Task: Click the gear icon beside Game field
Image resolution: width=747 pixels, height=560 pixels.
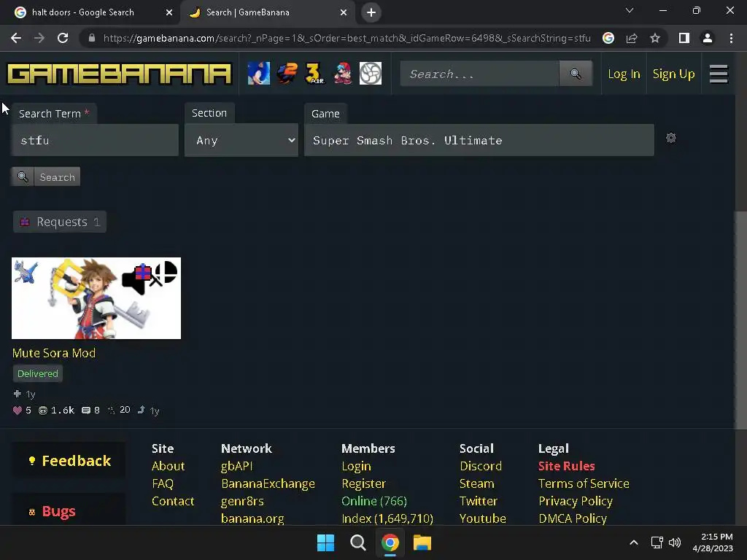Action: [x=671, y=138]
